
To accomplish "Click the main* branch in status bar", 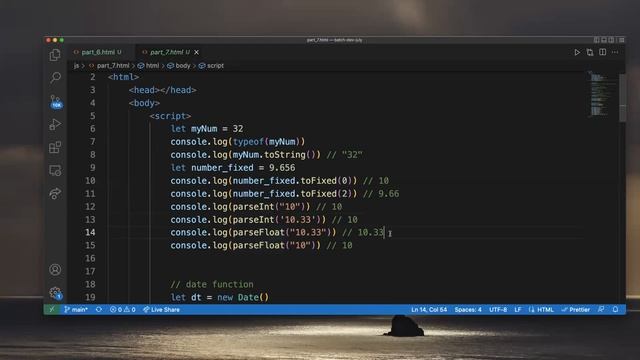I will pos(76,309).
